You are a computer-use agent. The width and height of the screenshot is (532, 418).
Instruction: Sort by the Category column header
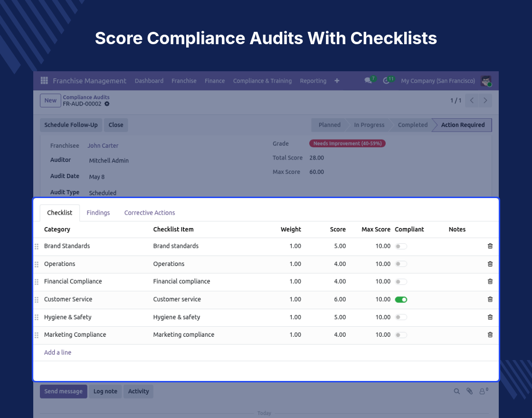point(57,229)
